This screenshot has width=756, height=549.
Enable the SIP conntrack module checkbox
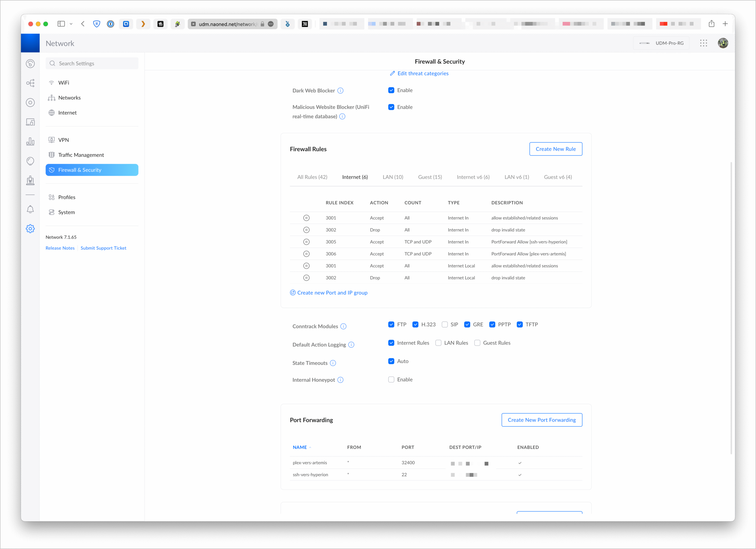445,324
